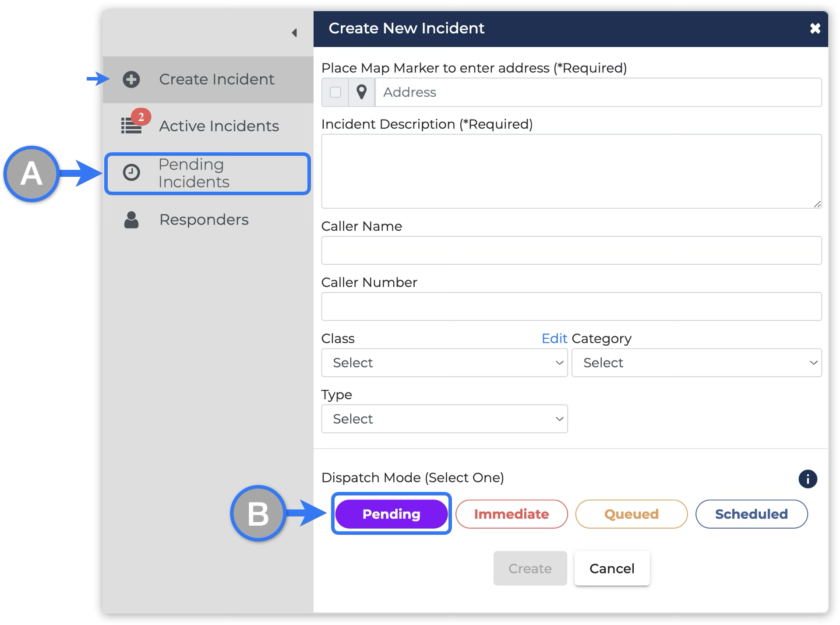Click the map marker pin icon
This screenshot has width=840, height=625.
[361, 92]
